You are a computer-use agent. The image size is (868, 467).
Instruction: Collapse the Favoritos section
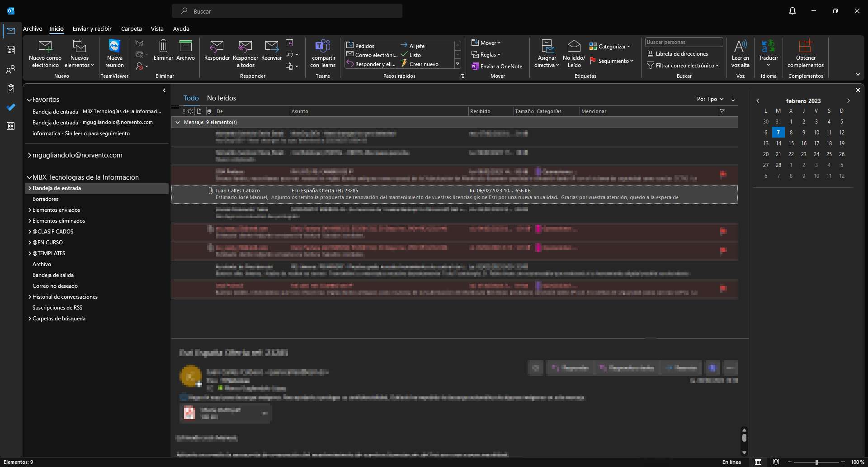(x=29, y=100)
